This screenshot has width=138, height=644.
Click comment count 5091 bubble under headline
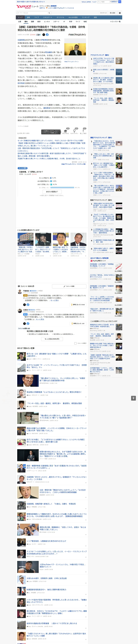point(33,35)
